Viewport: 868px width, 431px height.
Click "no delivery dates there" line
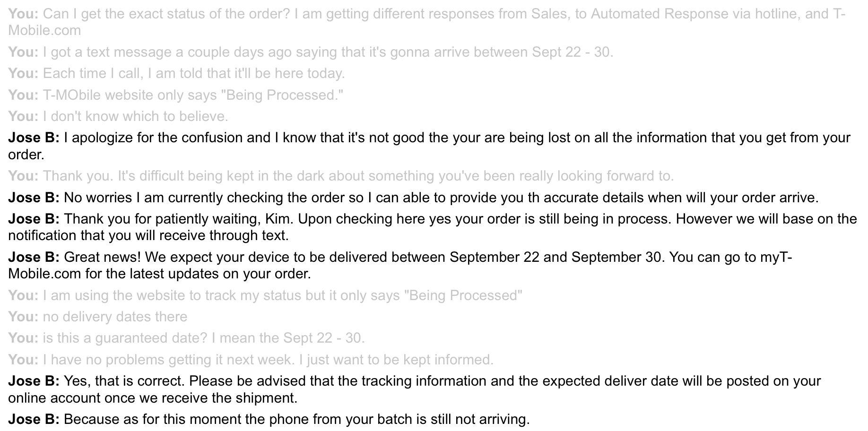tap(98, 317)
